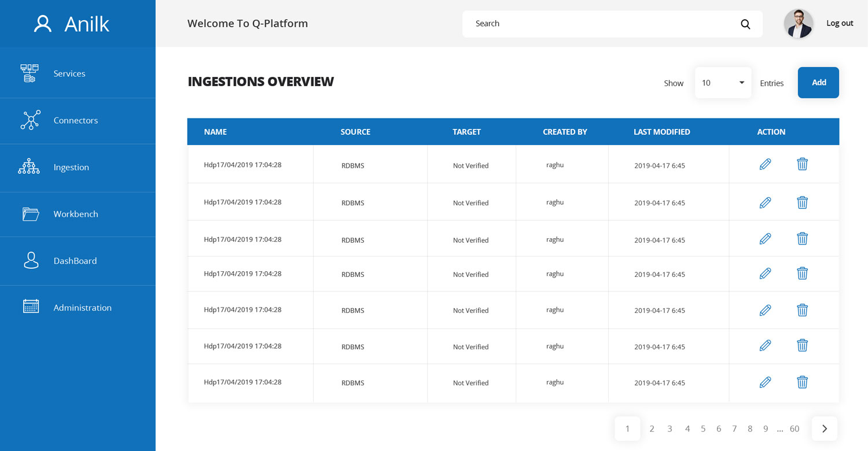Jump to page 8 in pagination
This screenshot has width=868, height=451.
(x=750, y=428)
